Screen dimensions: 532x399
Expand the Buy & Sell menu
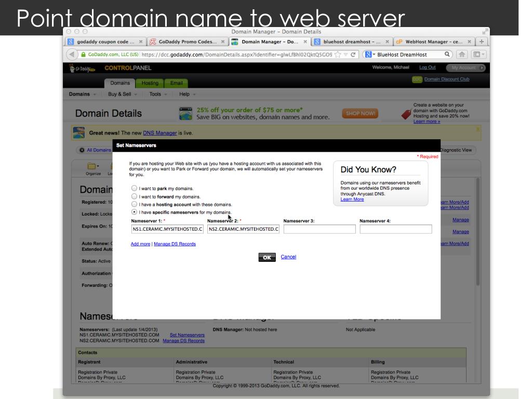123,94
